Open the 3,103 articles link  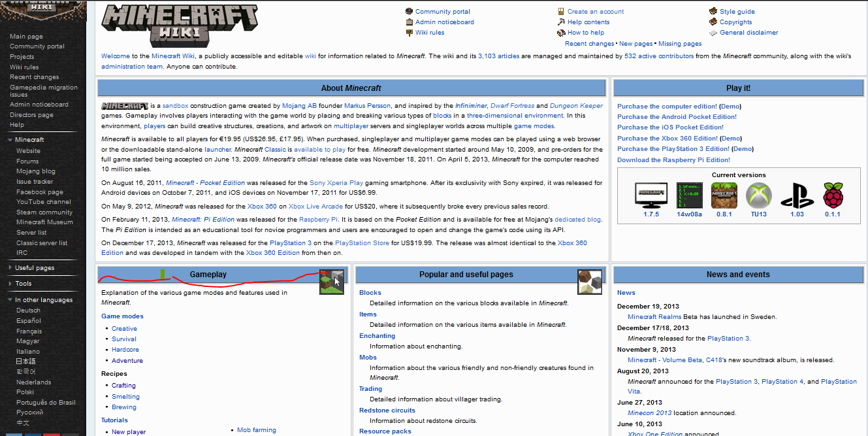pyautogui.click(x=499, y=56)
